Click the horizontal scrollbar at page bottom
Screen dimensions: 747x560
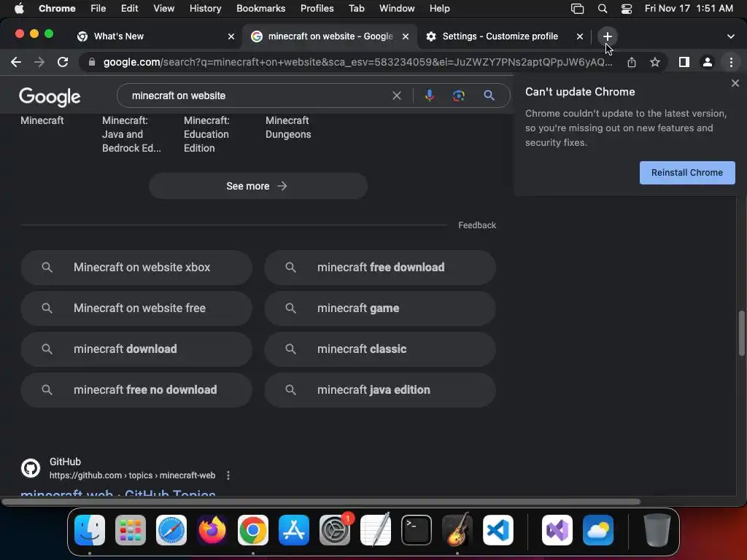321,502
